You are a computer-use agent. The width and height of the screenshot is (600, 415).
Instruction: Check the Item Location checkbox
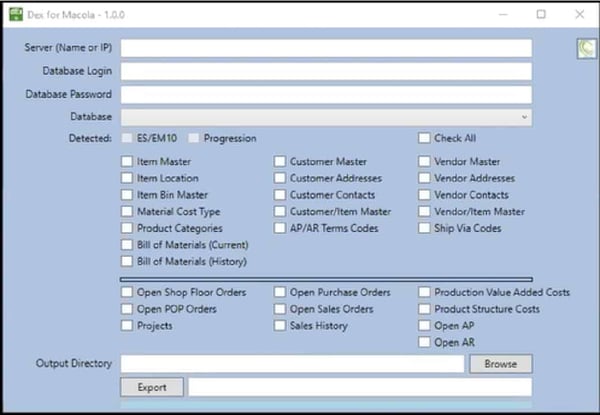point(127,178)
